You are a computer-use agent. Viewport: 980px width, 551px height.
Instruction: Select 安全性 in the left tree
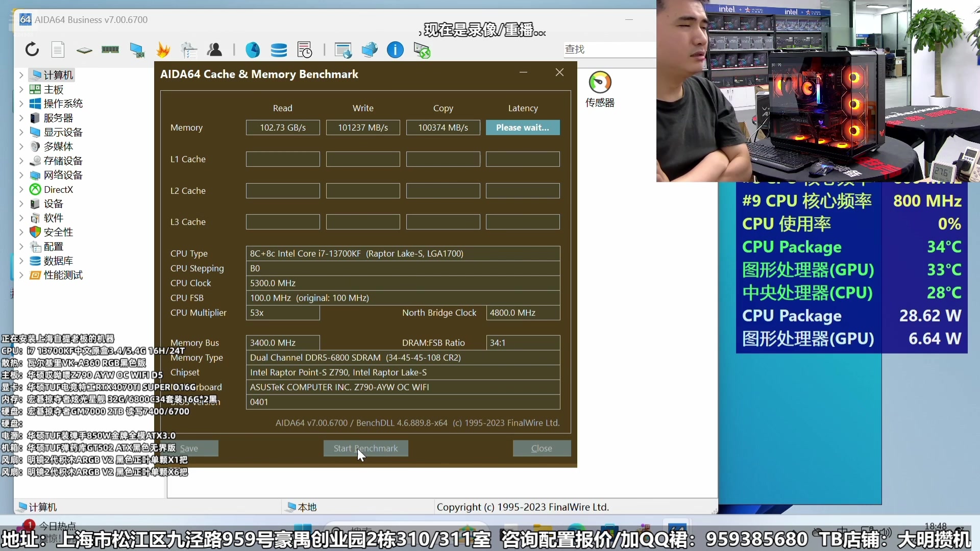click(58, 232)
